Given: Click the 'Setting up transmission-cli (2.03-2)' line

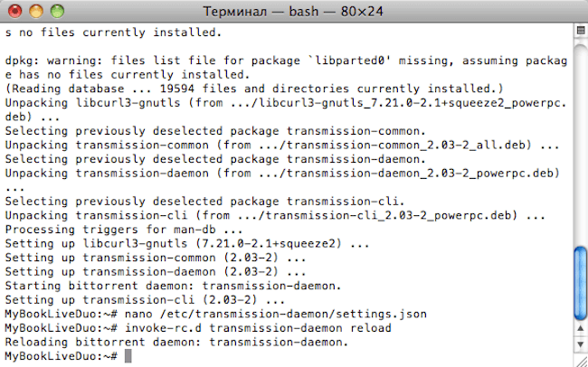Looking at the screenshot, I should point(145,300).
